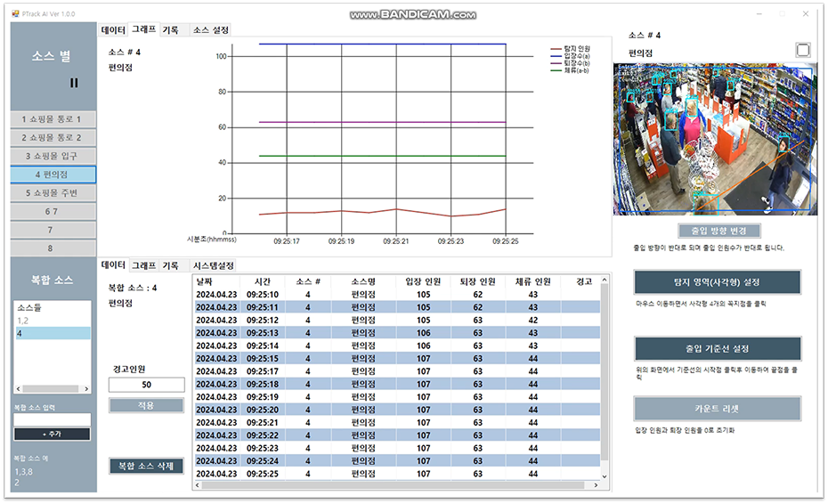Click table vertical scrollbar up arrow

pos(605,280)
